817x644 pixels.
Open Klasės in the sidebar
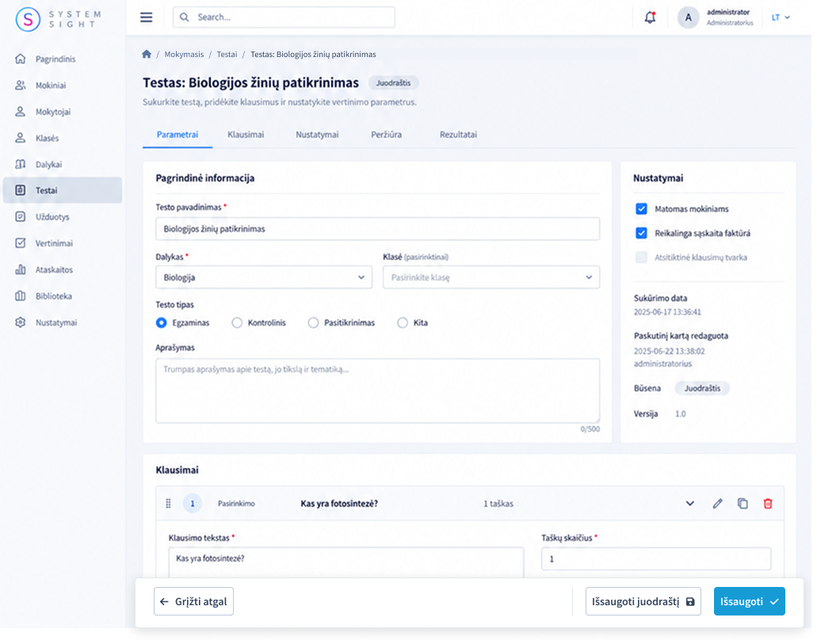tap(63, 138)
